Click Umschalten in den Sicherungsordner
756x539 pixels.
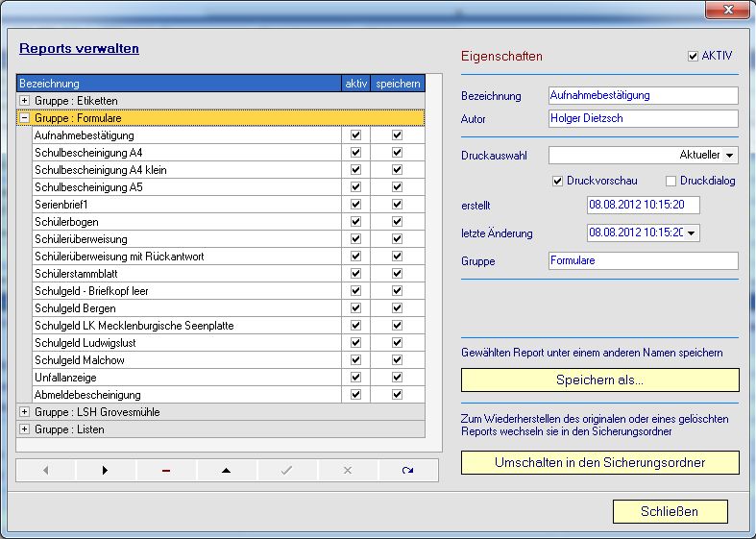tap(599, 462)
